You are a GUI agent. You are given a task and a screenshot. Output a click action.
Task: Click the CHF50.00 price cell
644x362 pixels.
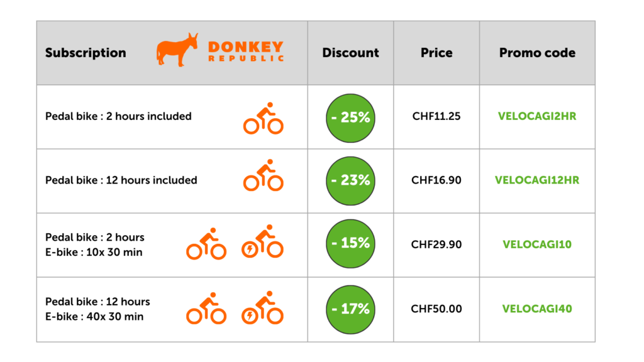(x=436, y=309)
